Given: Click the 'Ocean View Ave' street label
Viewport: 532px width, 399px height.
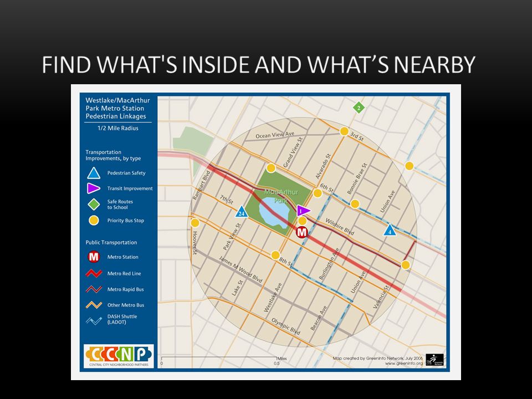Looking at the screenshot, I should pos(275,135).
